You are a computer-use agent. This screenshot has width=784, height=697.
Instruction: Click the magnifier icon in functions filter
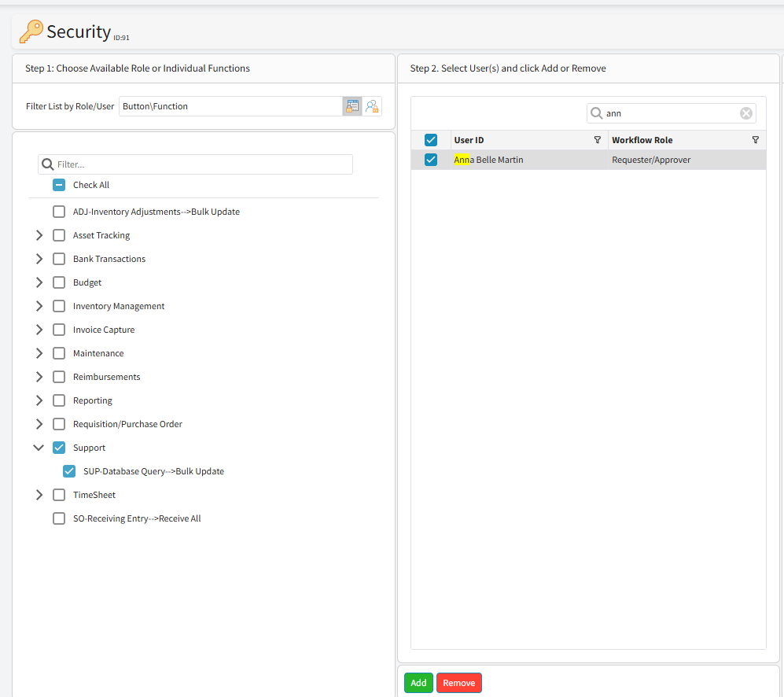48,164
